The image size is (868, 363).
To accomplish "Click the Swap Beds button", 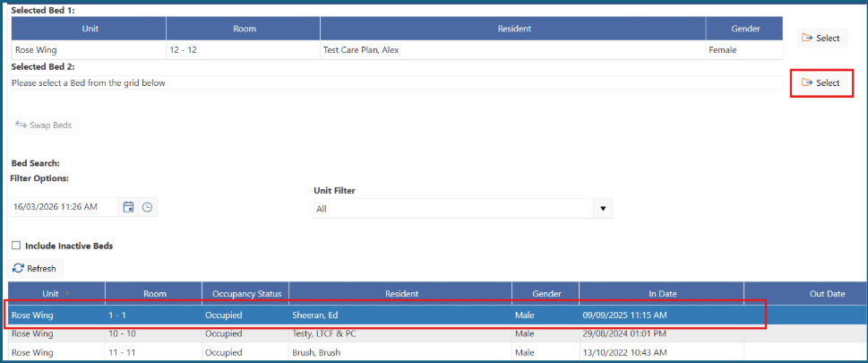I will pyautogui.click(x=45, y=125).
